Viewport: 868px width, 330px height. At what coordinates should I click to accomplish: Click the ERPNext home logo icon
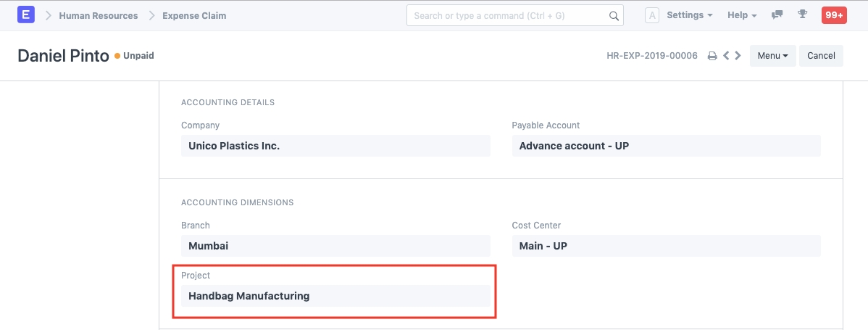(x=26, y=15)
